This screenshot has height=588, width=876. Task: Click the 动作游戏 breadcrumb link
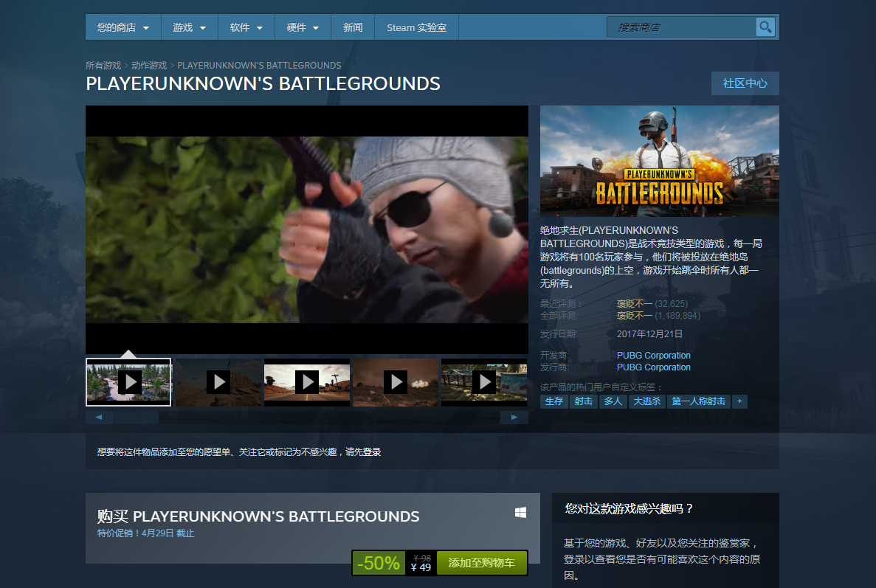[x=149, y=66]
